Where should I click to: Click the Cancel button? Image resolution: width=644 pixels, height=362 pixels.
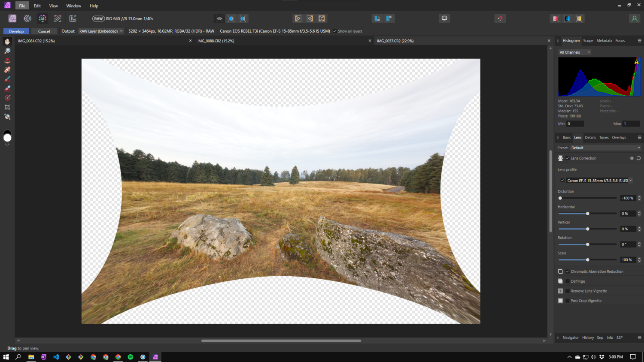(44, 31)
